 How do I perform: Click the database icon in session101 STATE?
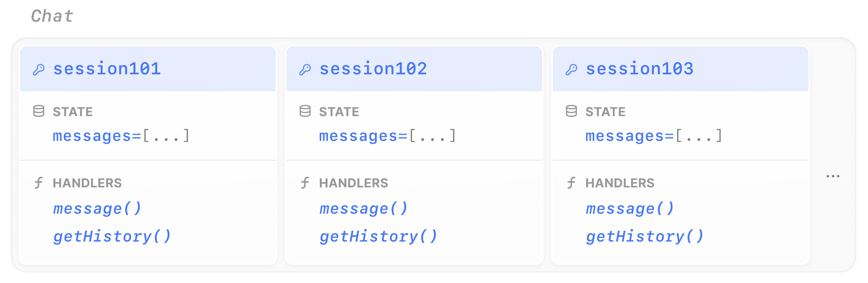click(x=39, y=111)
